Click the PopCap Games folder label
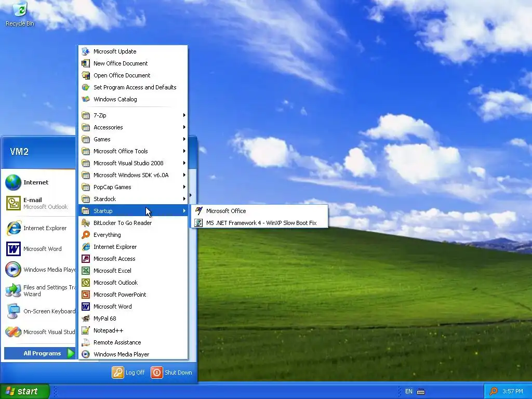 click(112, 187)
